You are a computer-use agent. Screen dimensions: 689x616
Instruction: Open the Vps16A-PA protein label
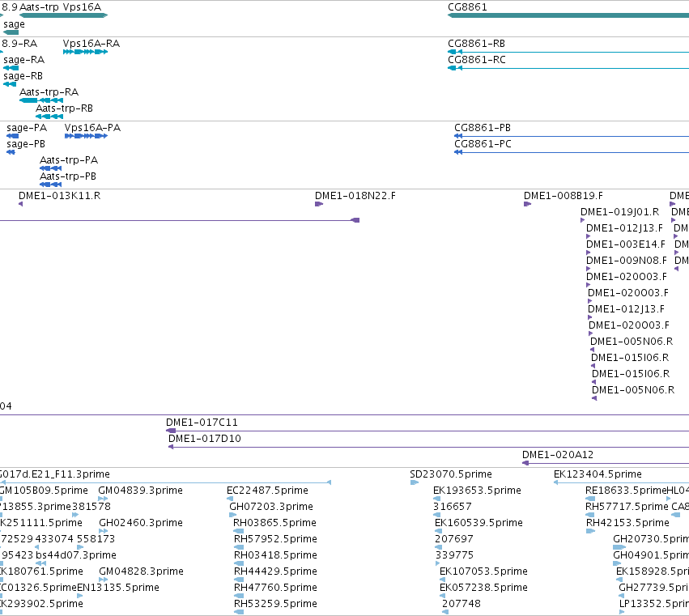92,128
